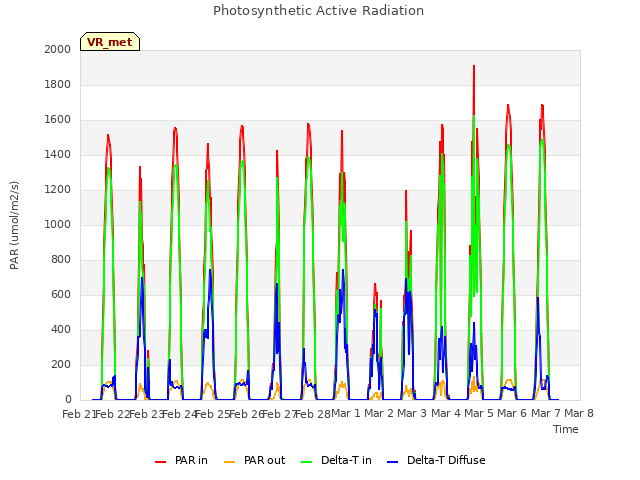Click the Mar 2 x-axis date label
This screenshot has height=480, width=640.
(379, 413)
